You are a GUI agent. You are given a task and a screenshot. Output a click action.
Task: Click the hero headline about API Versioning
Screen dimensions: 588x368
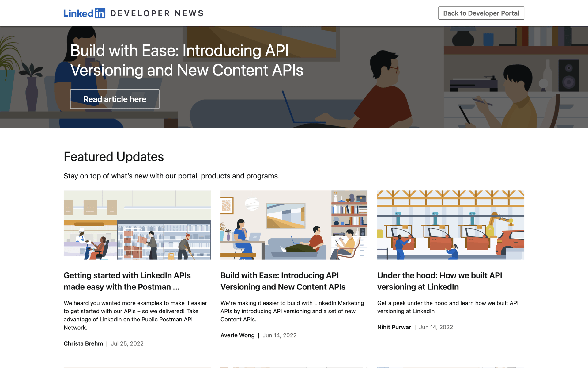[187, 60]
